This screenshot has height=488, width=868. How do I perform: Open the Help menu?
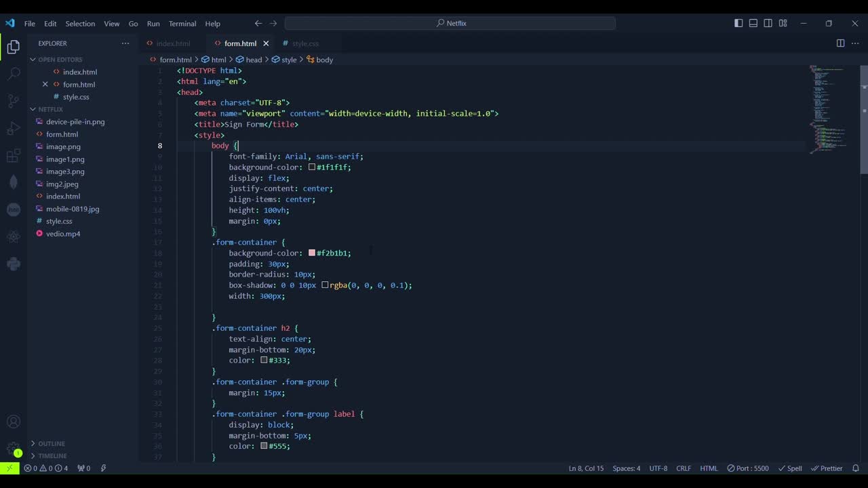coord(213,24)
